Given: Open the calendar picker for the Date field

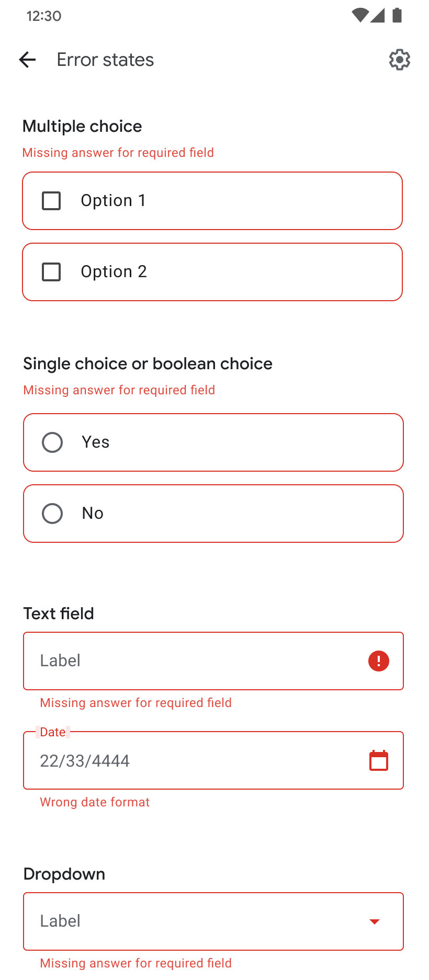Looking at the screenshot, I should pos(378,760).
